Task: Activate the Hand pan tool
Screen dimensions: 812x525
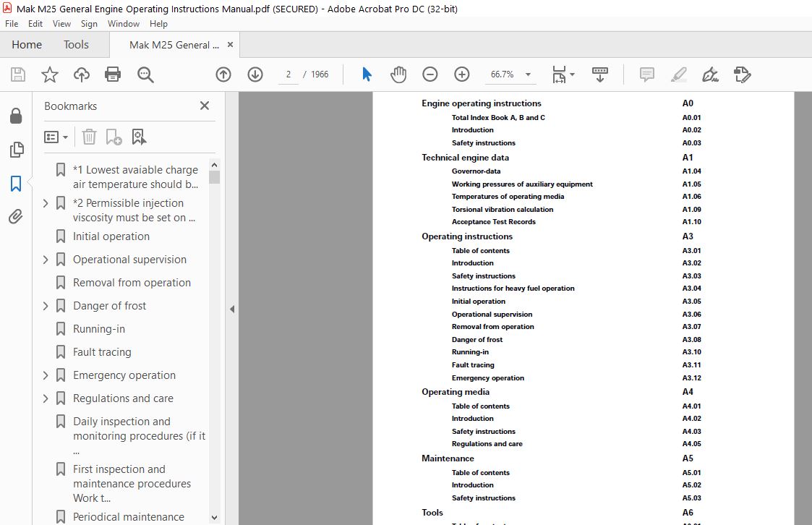Action: tap(398, 74)
